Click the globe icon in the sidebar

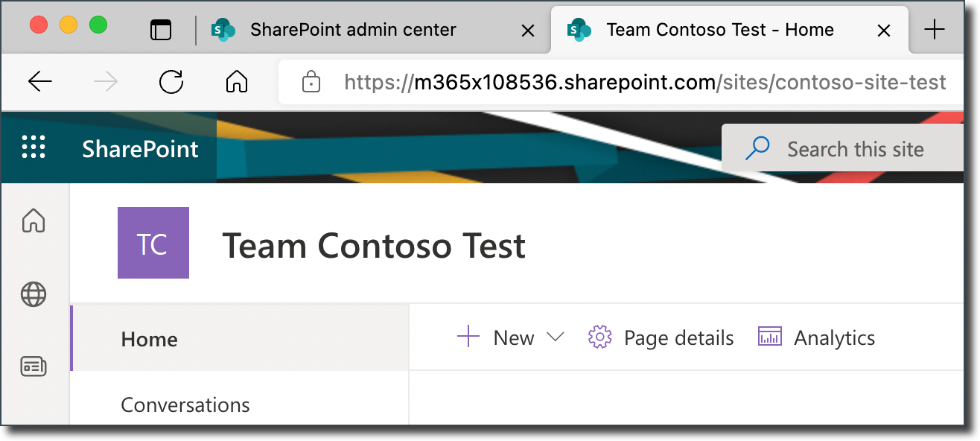[x=34, y=294]
